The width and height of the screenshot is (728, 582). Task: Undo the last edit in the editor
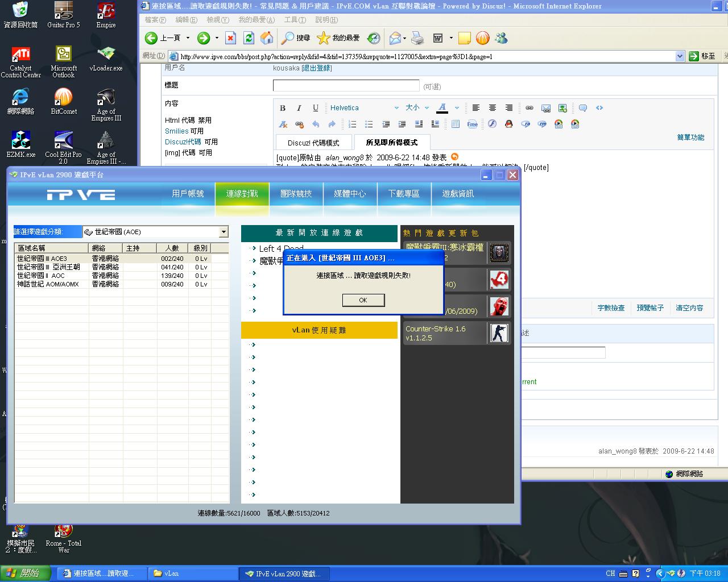tap(316, 124)
